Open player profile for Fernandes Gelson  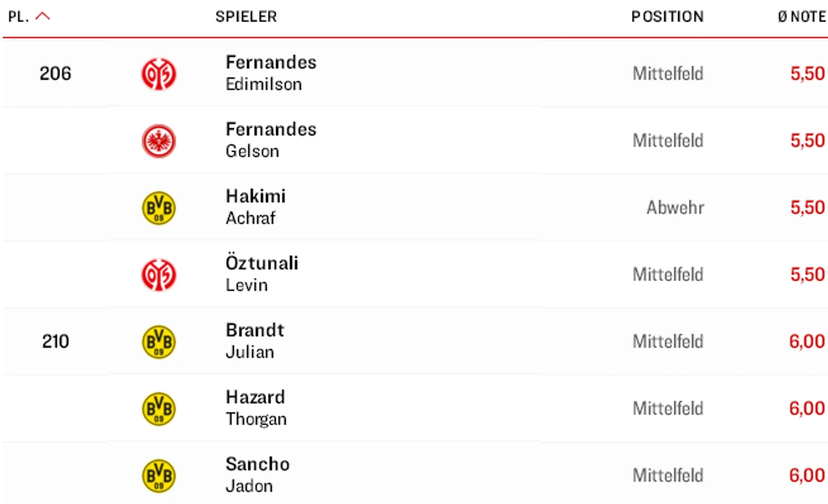point(271,140)
